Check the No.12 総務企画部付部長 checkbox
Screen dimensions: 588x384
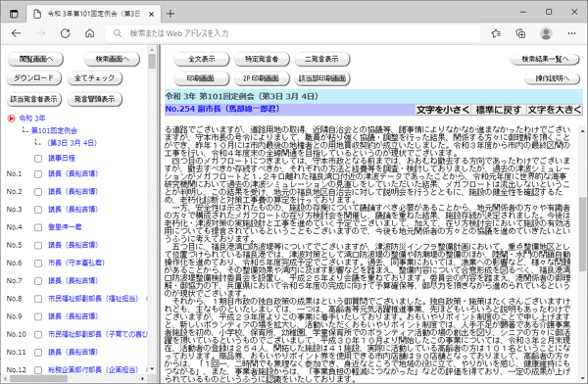click(38, 370)
